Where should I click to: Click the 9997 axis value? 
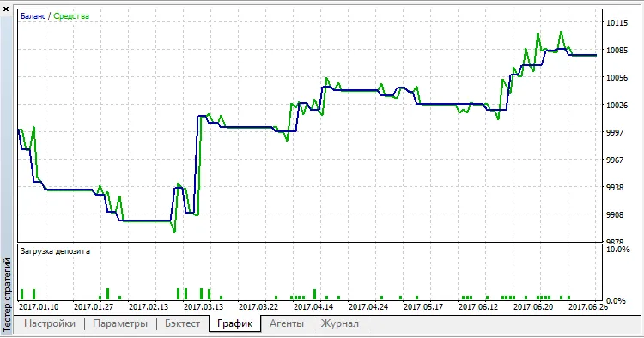616,133
